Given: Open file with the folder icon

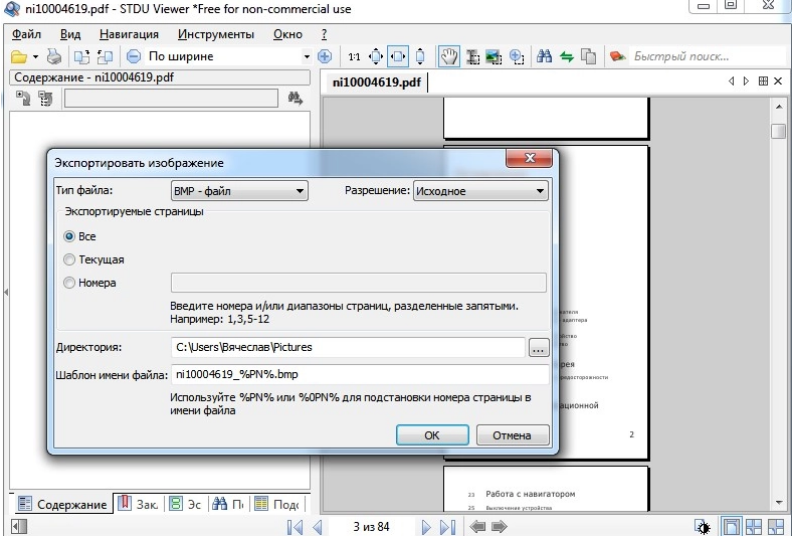Looking at the screenshot, I should (x=19, y=57).
